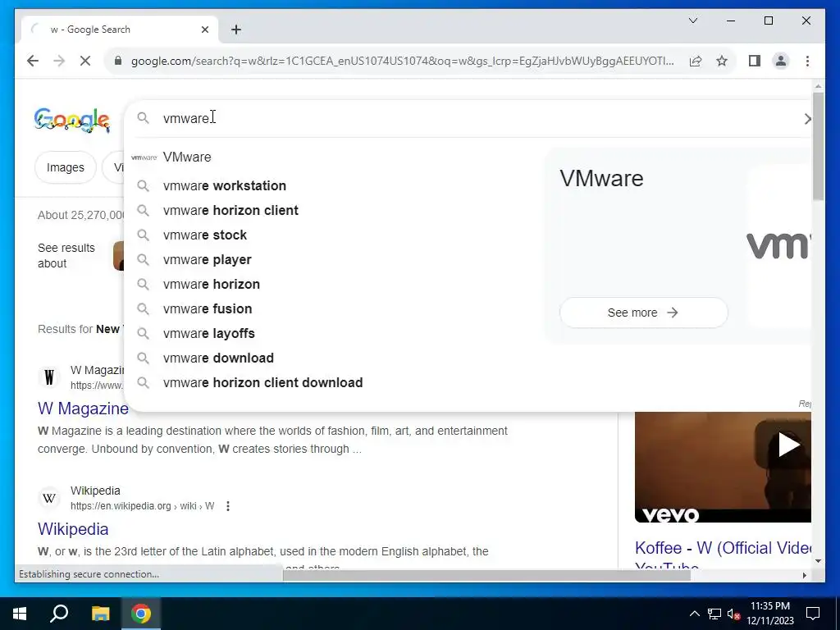The height and width of the screenshot is (630, 840).
Task: Click the W Magazine favicon
Action: pos(49,377)
